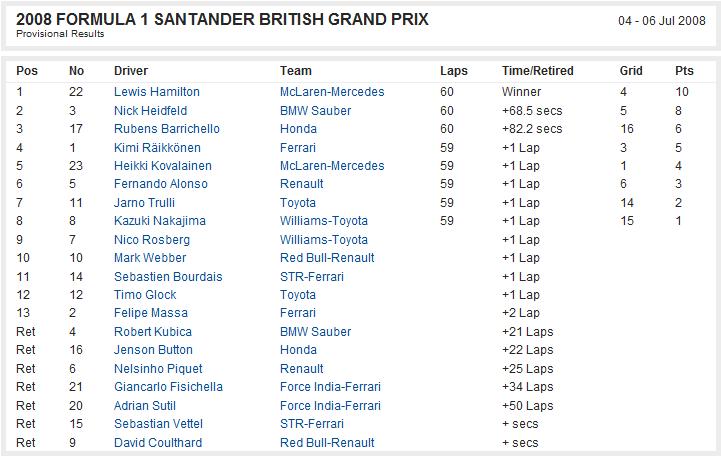This screenshot has width=721, height=457.
Task: Click Mark Webber's name
Action: click(150, 257)
